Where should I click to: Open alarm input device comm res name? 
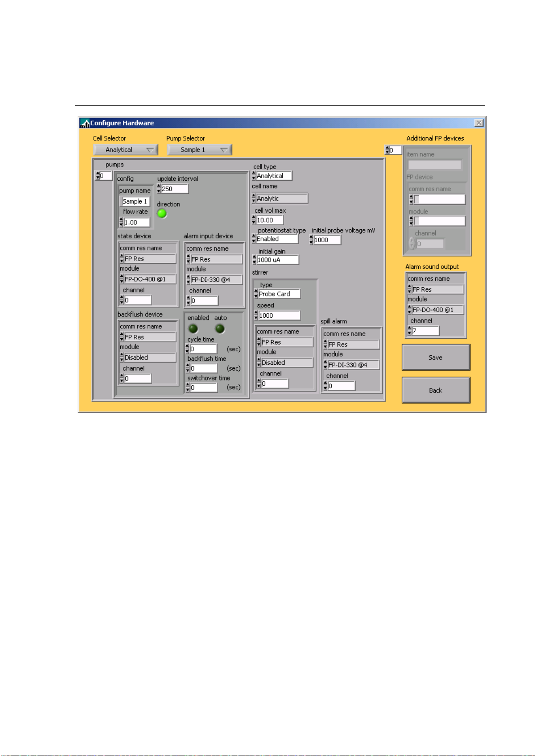[216, 259]
